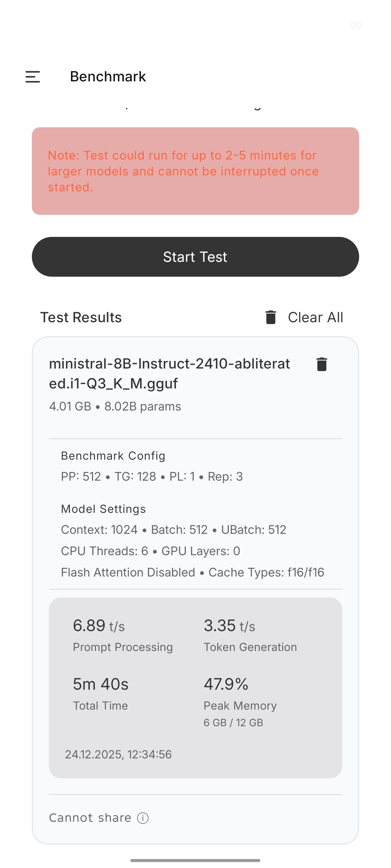Click the trash icon beside Clear All

271,317
